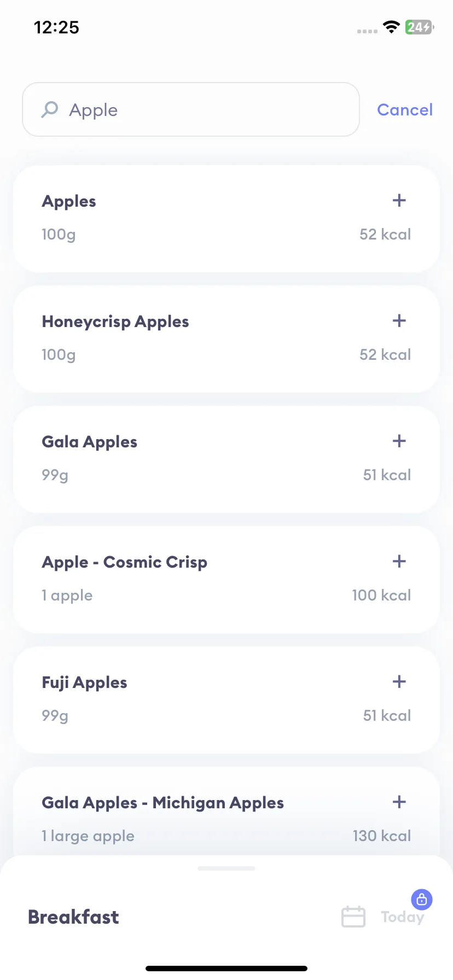Click the magnifying glass search icon
This screenshot has width=453, height=980.
pos(49,109)
